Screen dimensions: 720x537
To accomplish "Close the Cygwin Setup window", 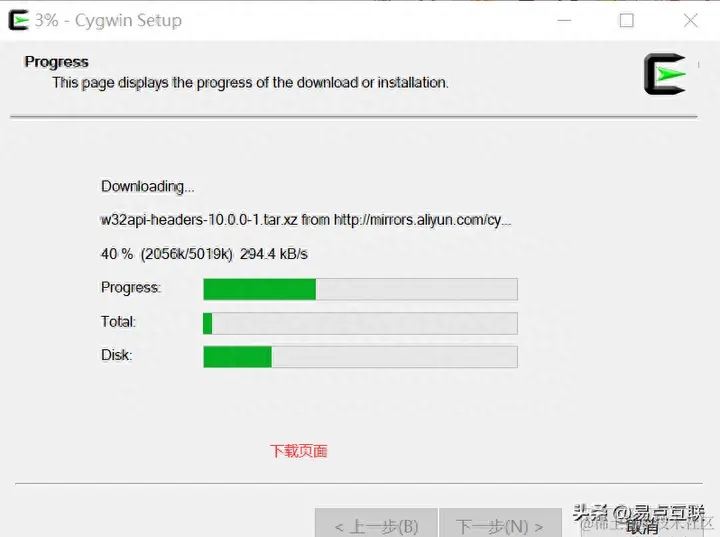I will 691,20.
